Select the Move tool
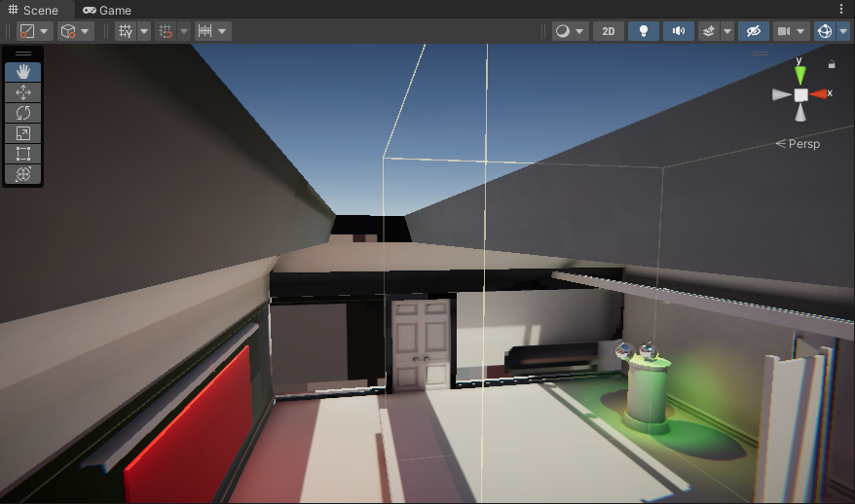This screenshot has height=504, width=855. pos(23,92)
